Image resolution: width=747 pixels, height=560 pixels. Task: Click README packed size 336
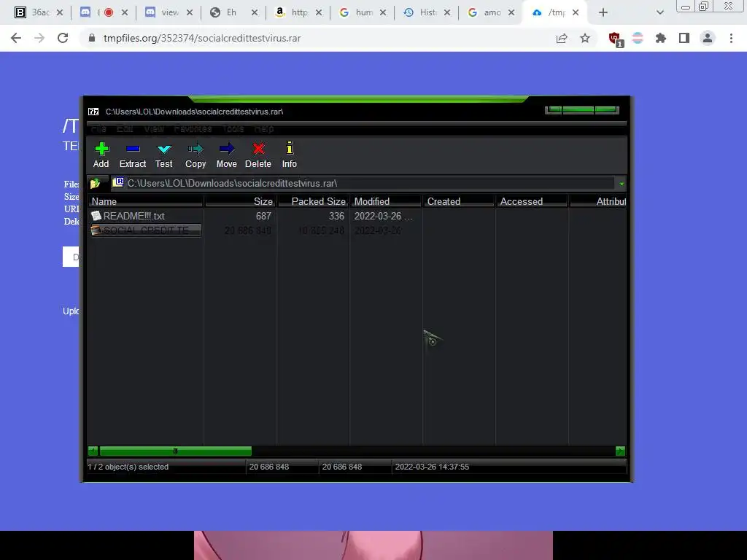tap(336, 216)
